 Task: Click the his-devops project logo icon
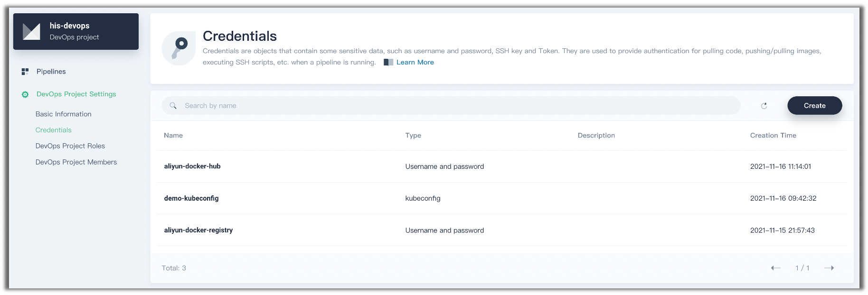pyautogui.click(x=32, y=31)
